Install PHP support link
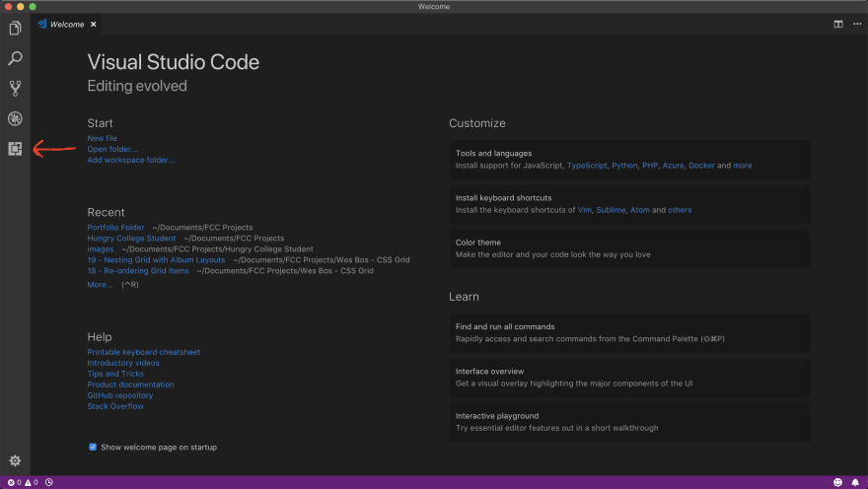This screenshot has width=868, height=489. (650, 166)
